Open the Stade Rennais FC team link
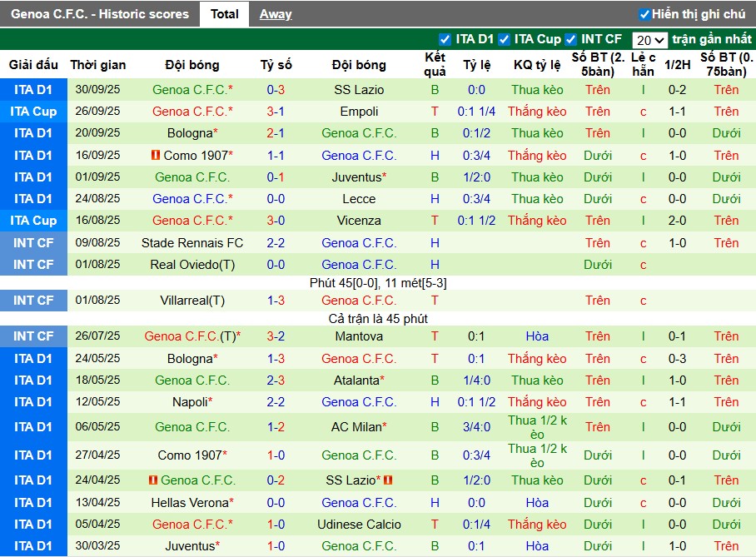Viewport: 756px width, 557px height. (192, 243)
